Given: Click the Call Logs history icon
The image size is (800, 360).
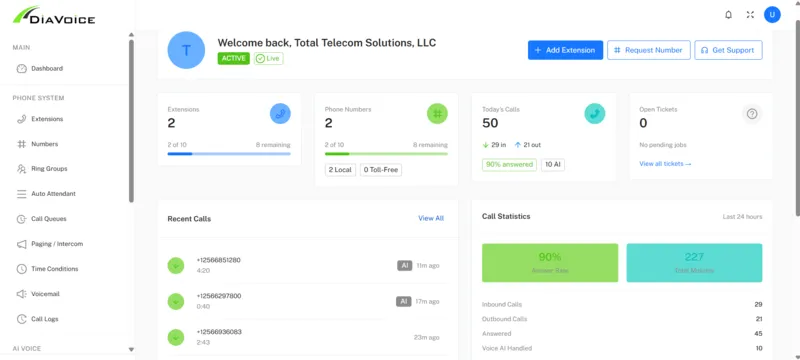Looking at the screenshot, I should point(21,319).
